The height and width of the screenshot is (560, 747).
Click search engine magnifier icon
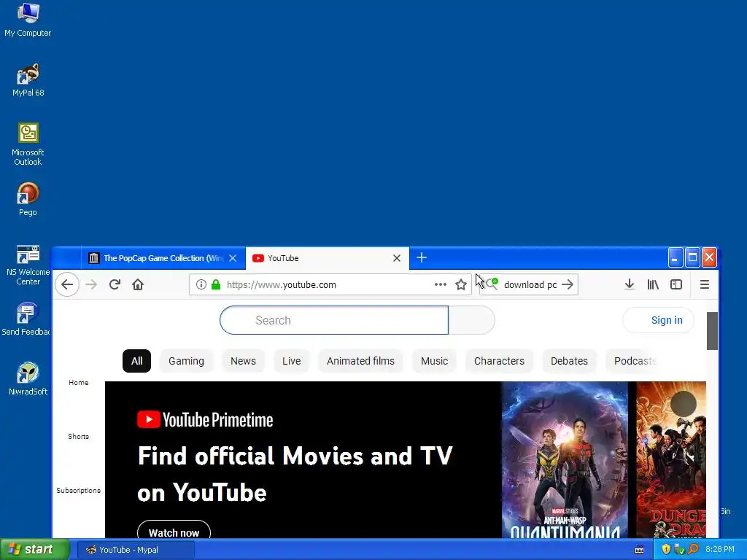pyautogui.click(x=492, y=284)
